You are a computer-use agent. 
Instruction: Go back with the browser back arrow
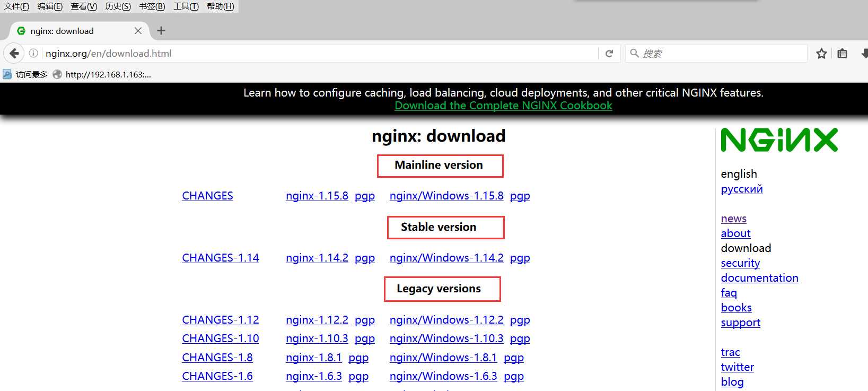(14, 53)
